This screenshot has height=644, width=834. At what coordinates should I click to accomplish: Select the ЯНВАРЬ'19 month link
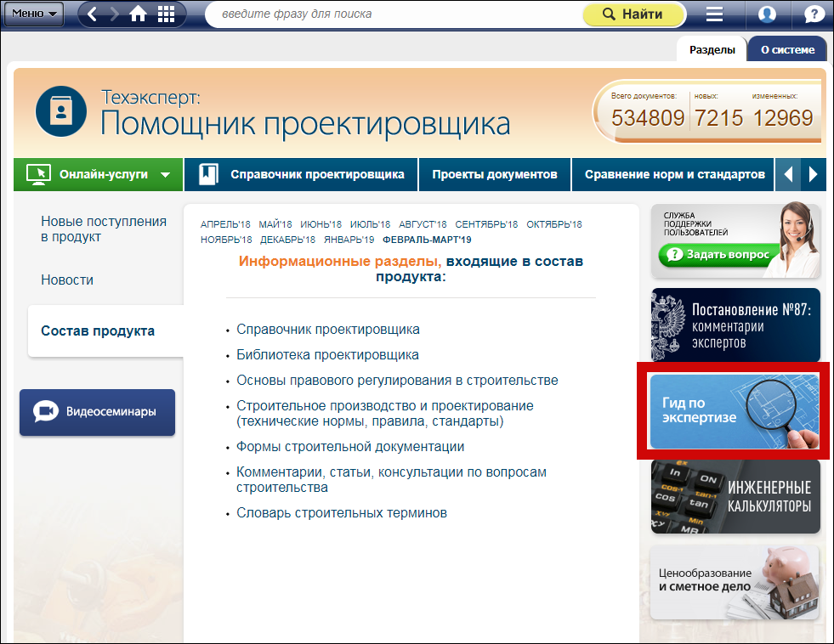349,240
